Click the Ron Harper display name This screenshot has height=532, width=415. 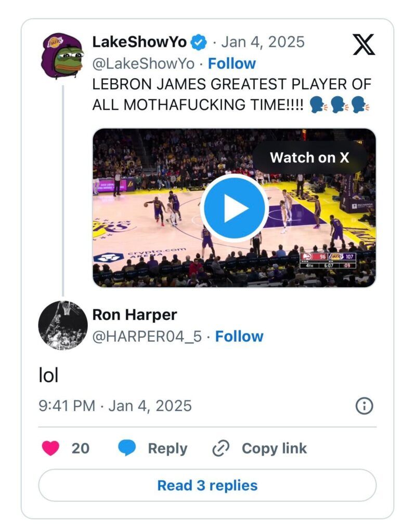[135, 315]
